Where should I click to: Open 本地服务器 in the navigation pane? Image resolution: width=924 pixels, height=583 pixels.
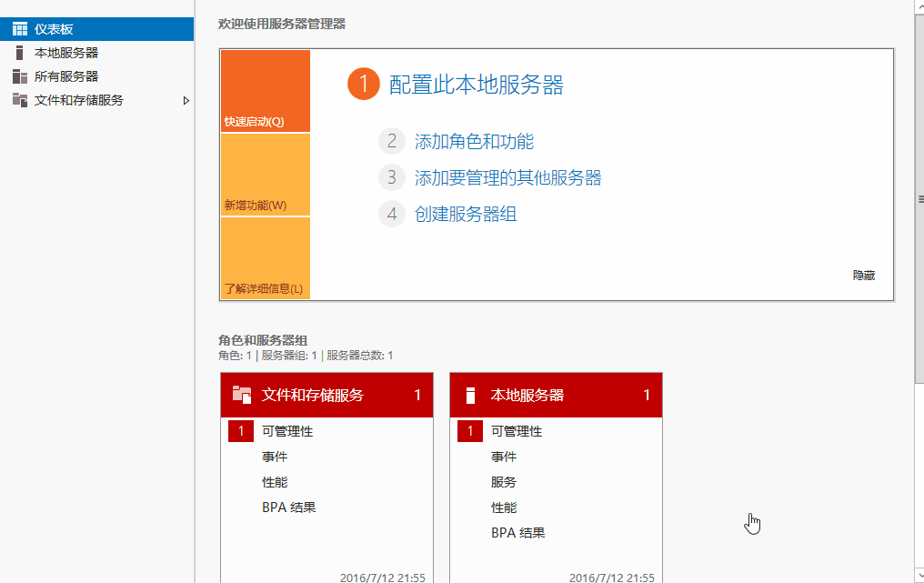[x=96, y=53]
